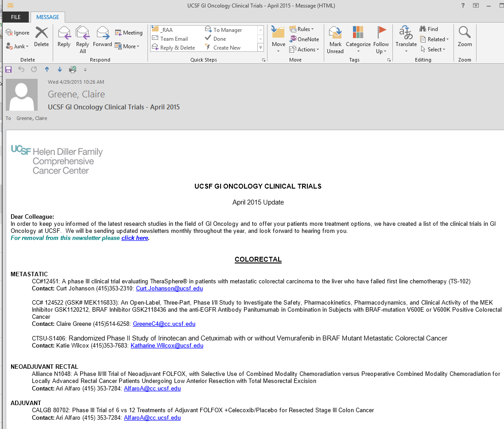Open the FILE tab
504x429 pixels.
pyautogui.click(x=16, y=17)
